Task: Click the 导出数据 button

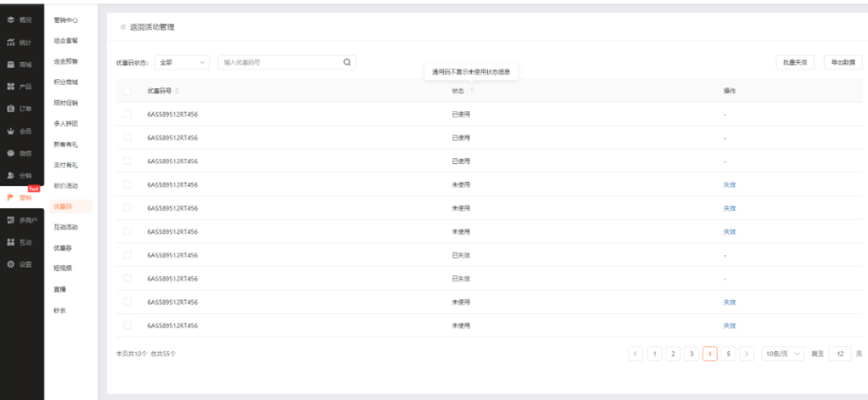Action: (843, 63)
